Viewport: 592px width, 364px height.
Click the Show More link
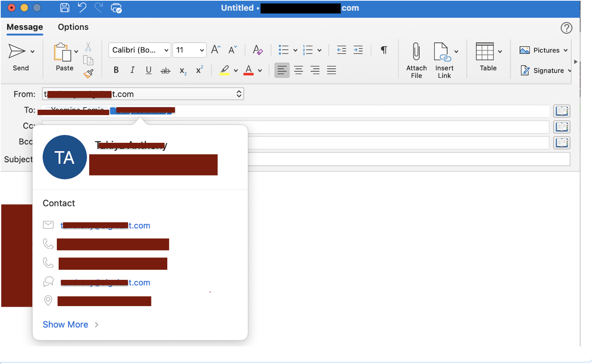tap(65, 324)
